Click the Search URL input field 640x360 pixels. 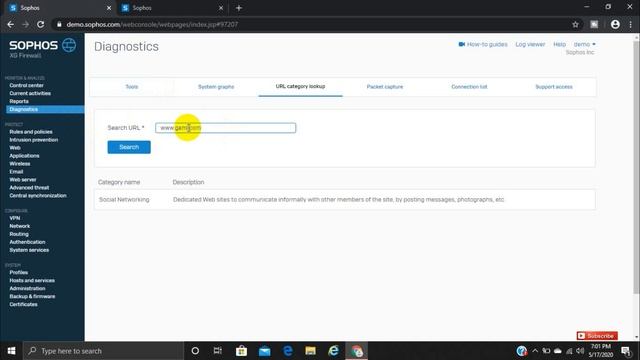[x=226, y=128]
